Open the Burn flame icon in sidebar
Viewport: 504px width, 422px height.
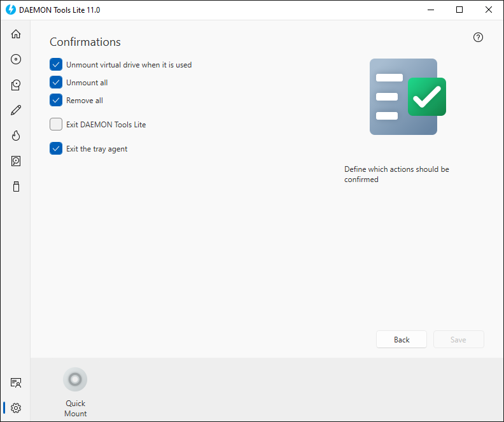[16, 136]
